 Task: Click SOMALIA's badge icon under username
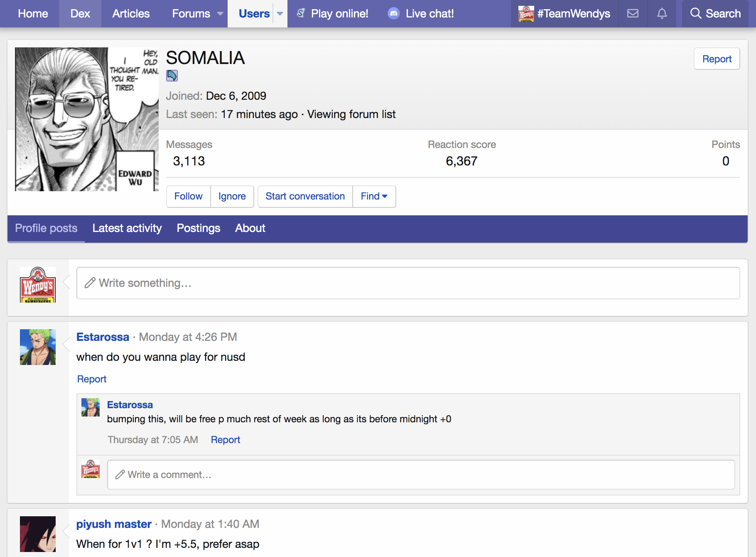point(172,76)
